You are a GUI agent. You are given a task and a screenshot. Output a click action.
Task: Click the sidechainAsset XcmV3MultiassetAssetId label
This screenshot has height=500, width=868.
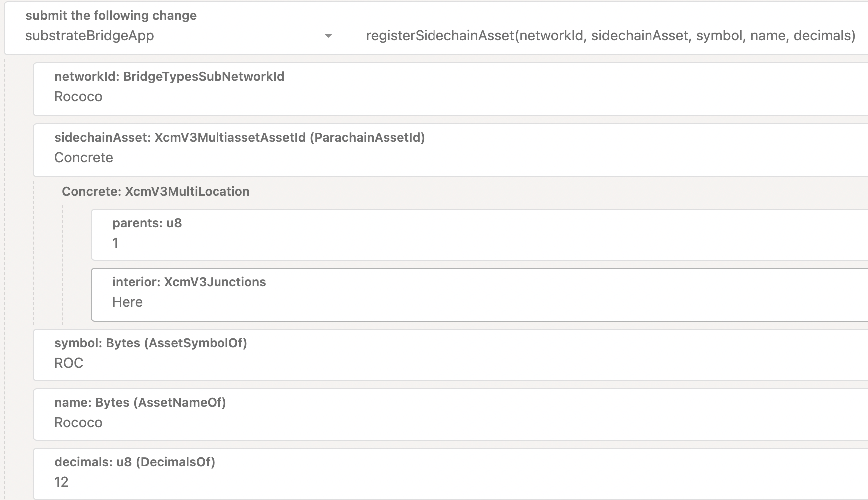(239, 138)
